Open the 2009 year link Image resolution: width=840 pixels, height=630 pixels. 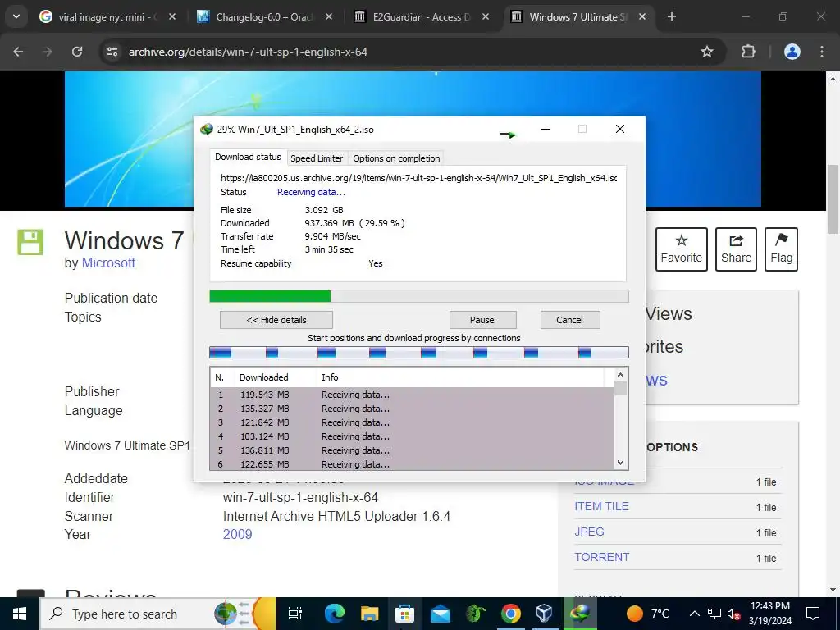(x=237, y=534)
